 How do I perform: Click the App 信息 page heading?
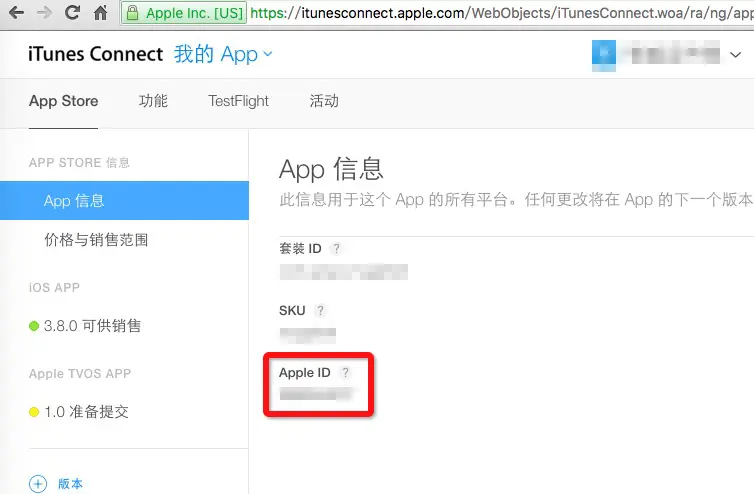pos(331,169)
